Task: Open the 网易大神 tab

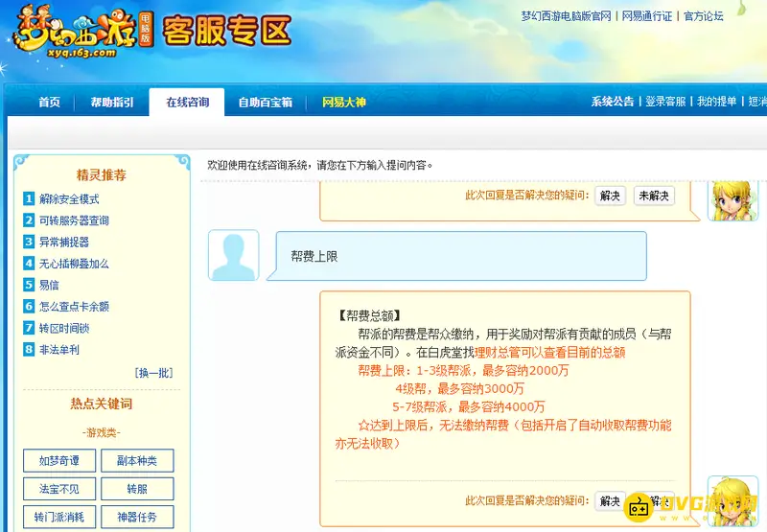Action: (x=344, y=103)
